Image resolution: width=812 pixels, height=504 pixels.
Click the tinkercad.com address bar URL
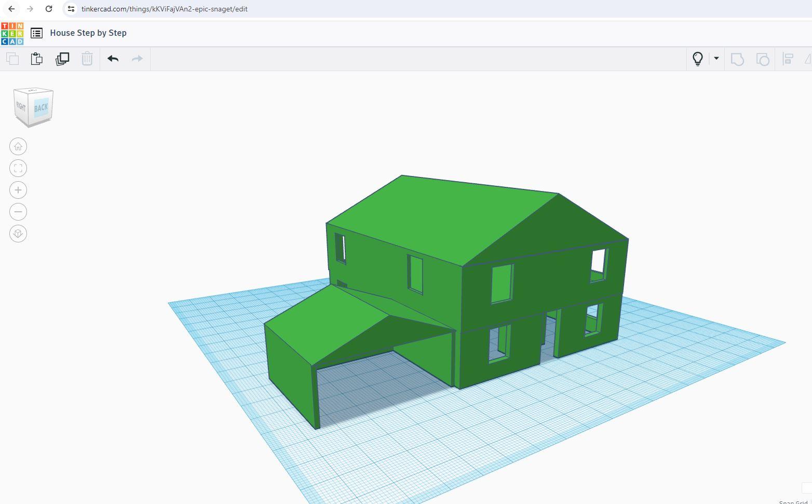coord(165,9)
